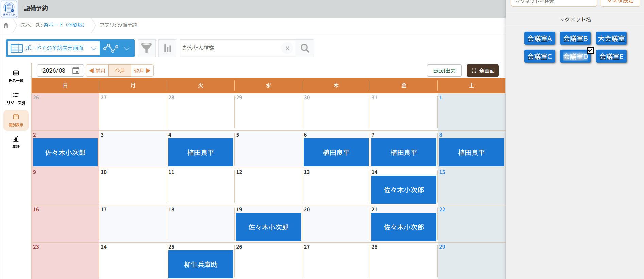Expand the ボードでの予約表示画面 view dropdown
The image size is (644, 279).
(53, 48)
